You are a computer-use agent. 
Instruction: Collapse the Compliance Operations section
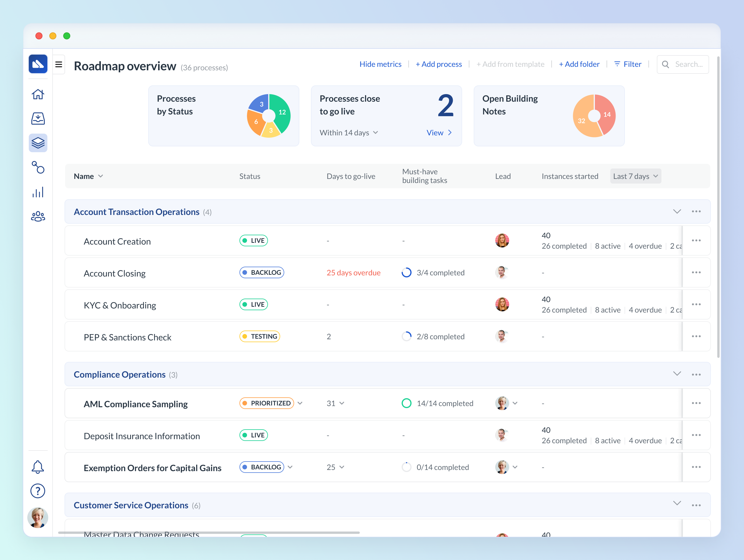pyautogui.click(x=677, y=374)
